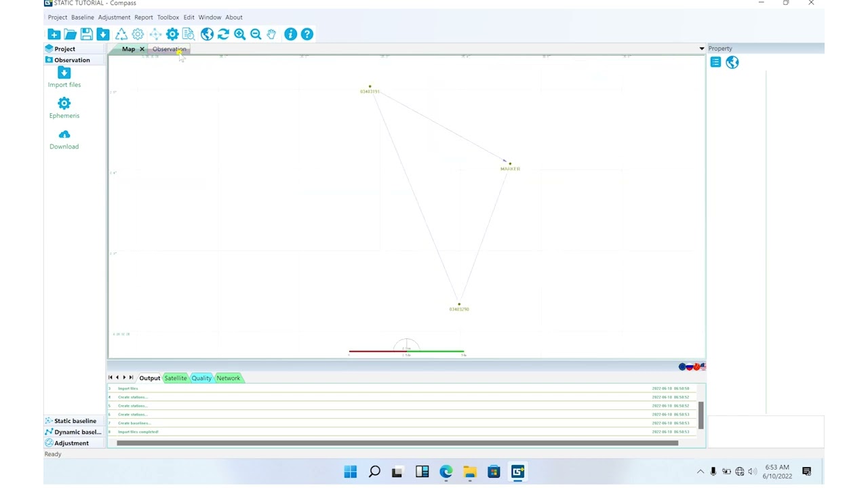Screen dimensions: 868x488
Task: Click the globe icon in the Property panel
Action: (x=732, y=62)
